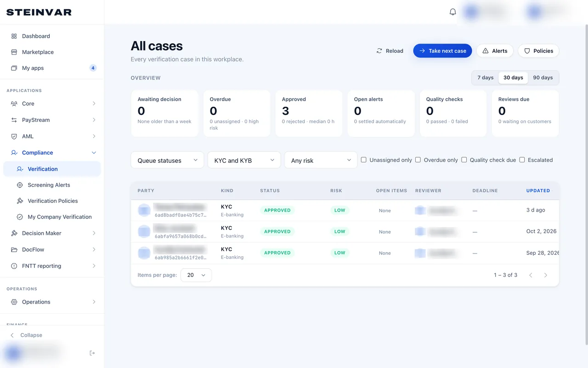Go to previous page of cases
The image size is (588, 368).
click(x=531, y=275)
